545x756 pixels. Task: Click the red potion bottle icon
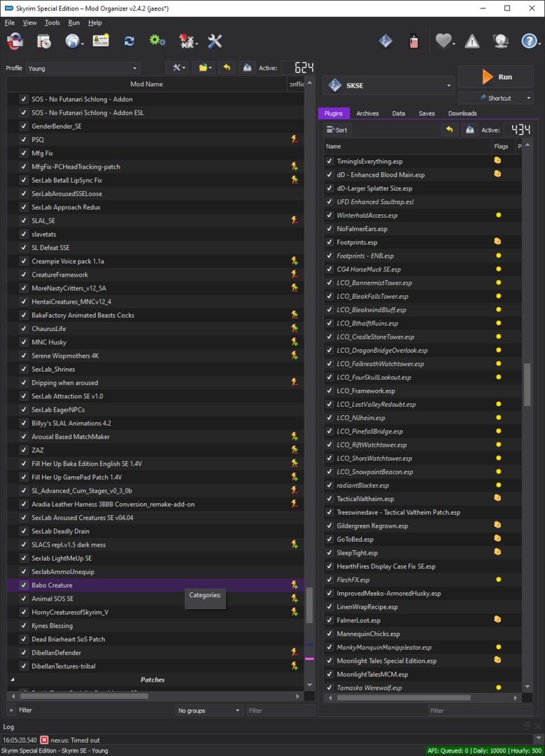coord(414,41)
